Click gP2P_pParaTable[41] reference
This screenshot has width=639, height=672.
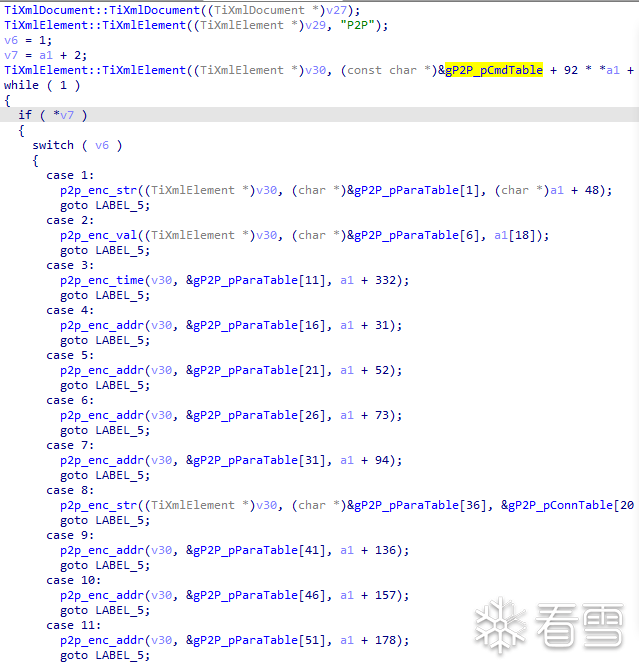point(258,550)
